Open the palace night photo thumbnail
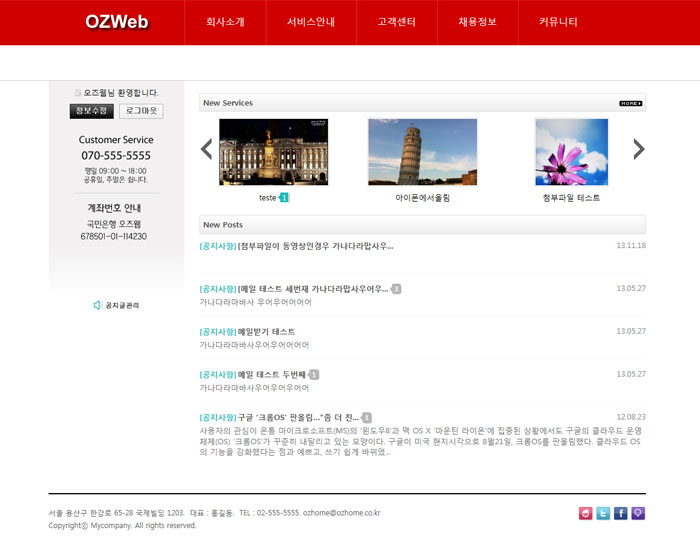 [274, 152]
